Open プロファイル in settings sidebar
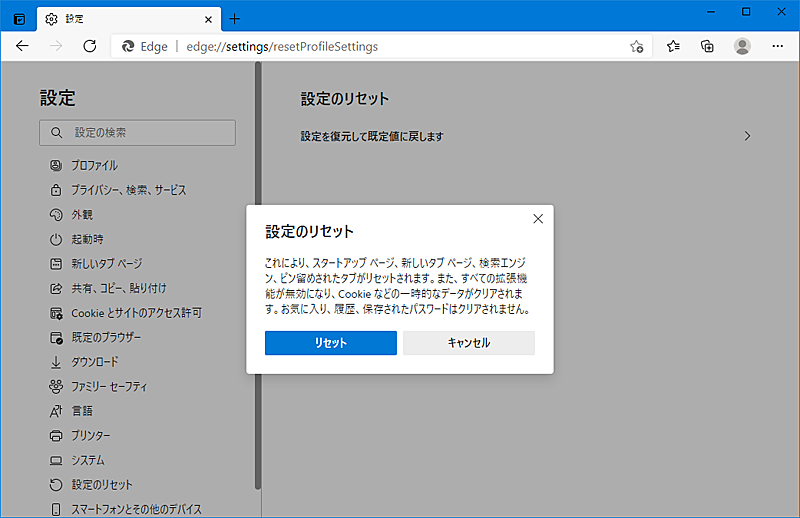This screenshot has width=800, height=518. (x=94, y=165)
